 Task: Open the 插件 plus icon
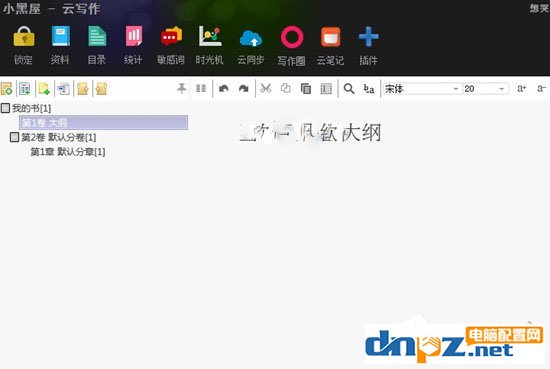[x=368, y=36]
